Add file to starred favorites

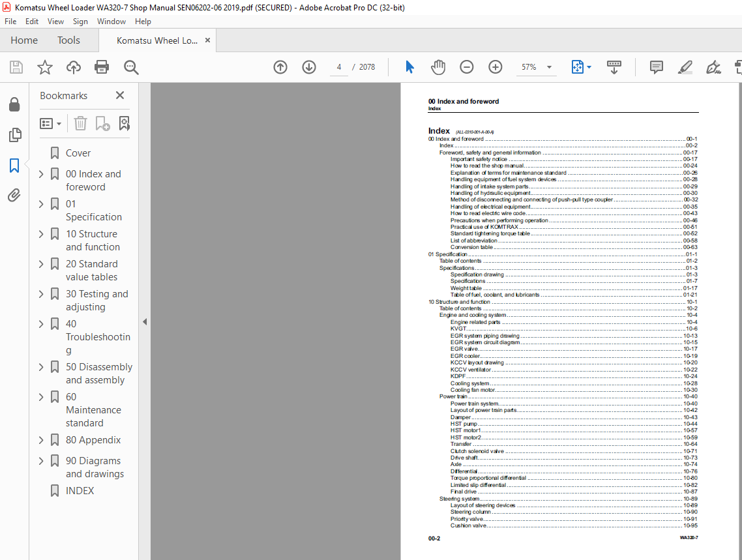tap(45, 67)
